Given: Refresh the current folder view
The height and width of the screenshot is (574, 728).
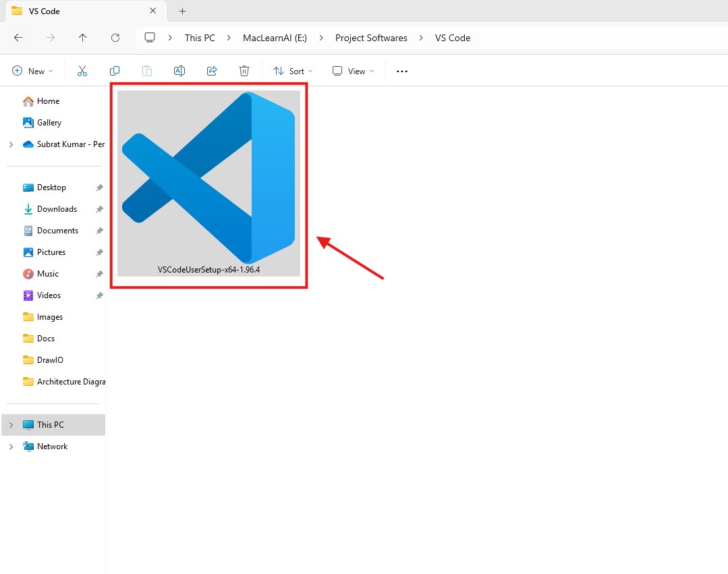Looking at the screenshot, I should coord(115,38).
